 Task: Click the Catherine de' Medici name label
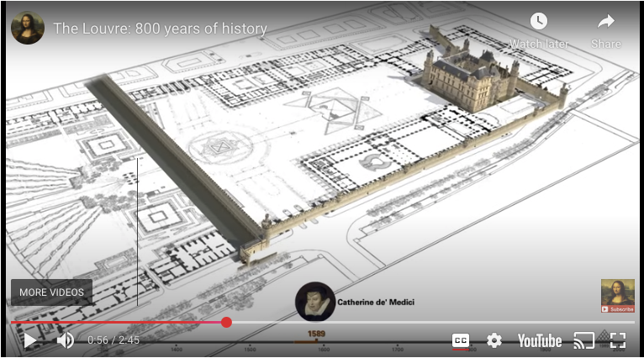pos(376,302)
